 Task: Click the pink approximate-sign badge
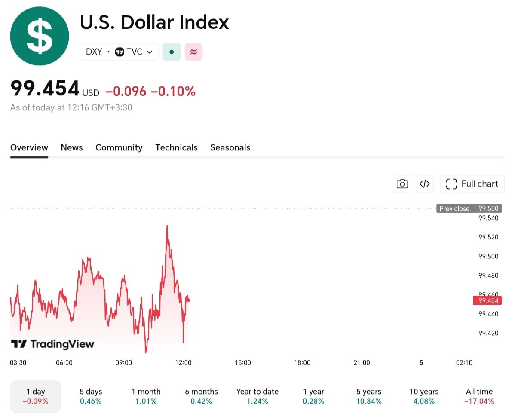(x=193, y=52)
